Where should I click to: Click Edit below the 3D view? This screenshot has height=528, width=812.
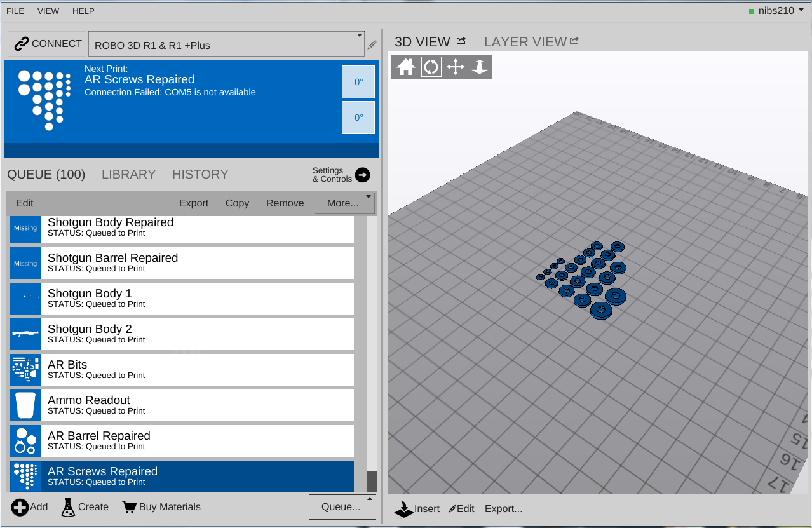coord(462,509)
